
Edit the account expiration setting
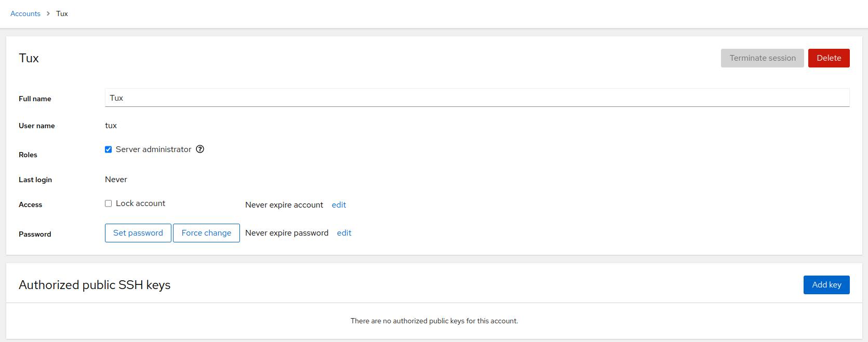click(x=339, y=205)
